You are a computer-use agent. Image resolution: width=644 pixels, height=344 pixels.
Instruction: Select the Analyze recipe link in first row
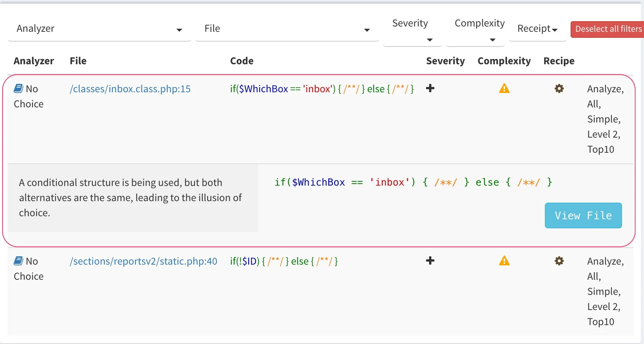[x=604, y=89]
